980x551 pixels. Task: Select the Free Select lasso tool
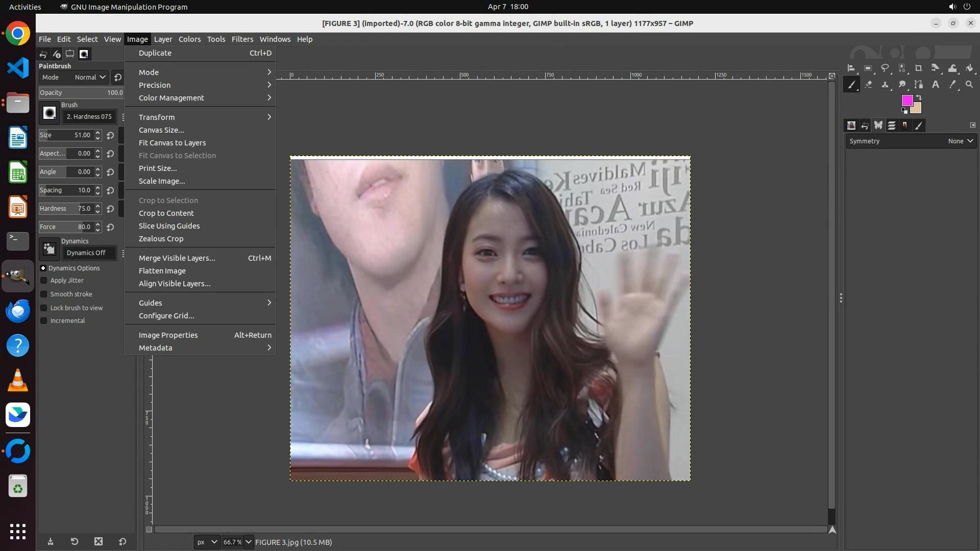coord(885,68)
